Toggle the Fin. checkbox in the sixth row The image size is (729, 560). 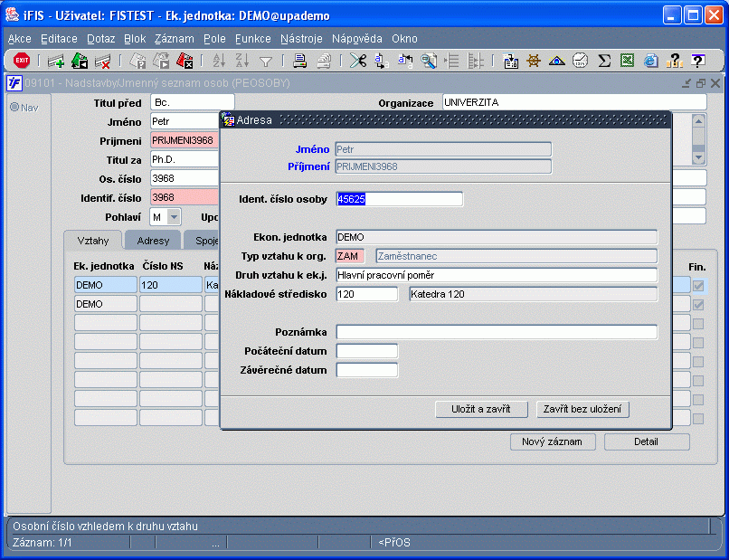698,381
